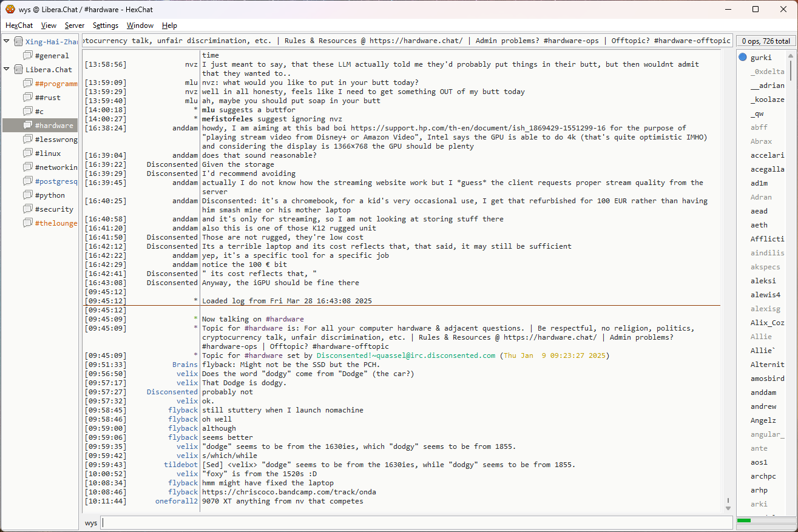The width and height of the screenshot is (798, 532).
Task: Select the ##programming channel
Action: tap(56, 84)
